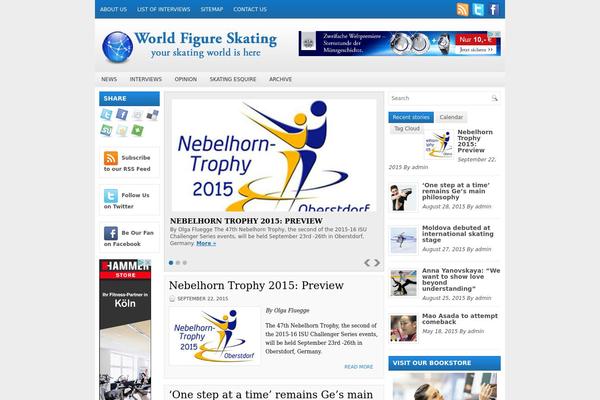Viewport: 600px width, 400px height.
Task: Click the calendar icon beside September 22, 2015
Action: tap(172, 299)
